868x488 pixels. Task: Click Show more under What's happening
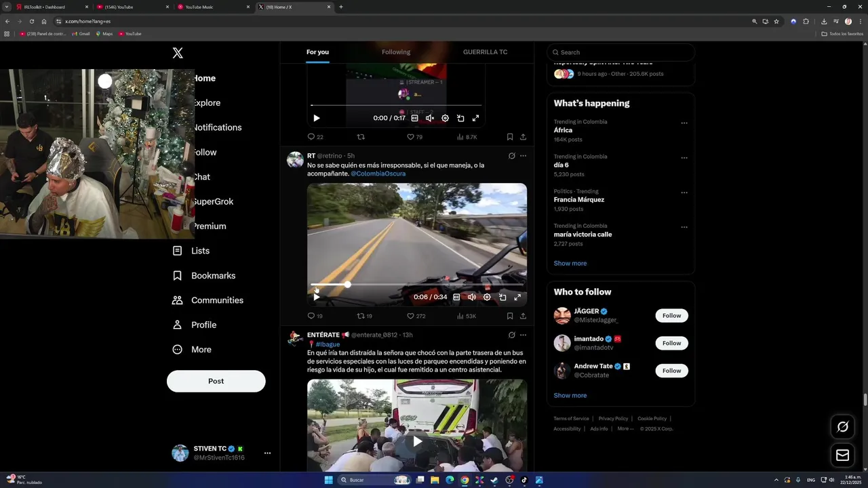pyautogui.click(x=570, y=263)
